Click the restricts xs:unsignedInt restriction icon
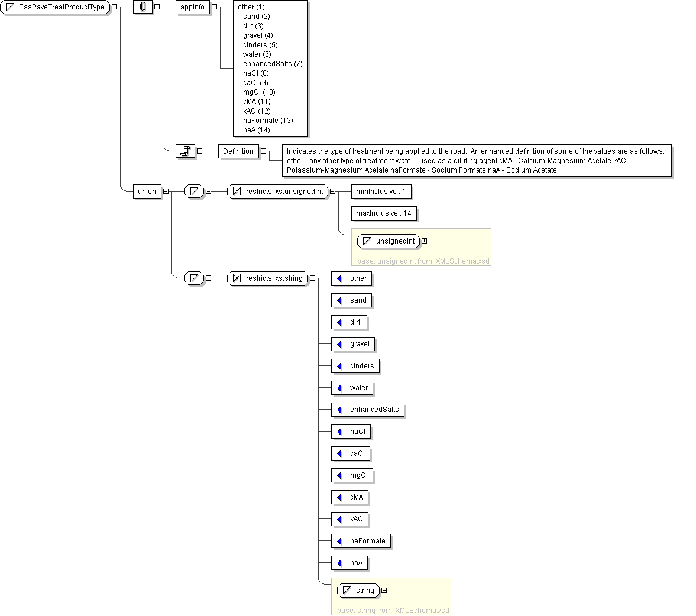Image resolution: width=696 pixels, height=616 pixels. click(x=237, y=192)
